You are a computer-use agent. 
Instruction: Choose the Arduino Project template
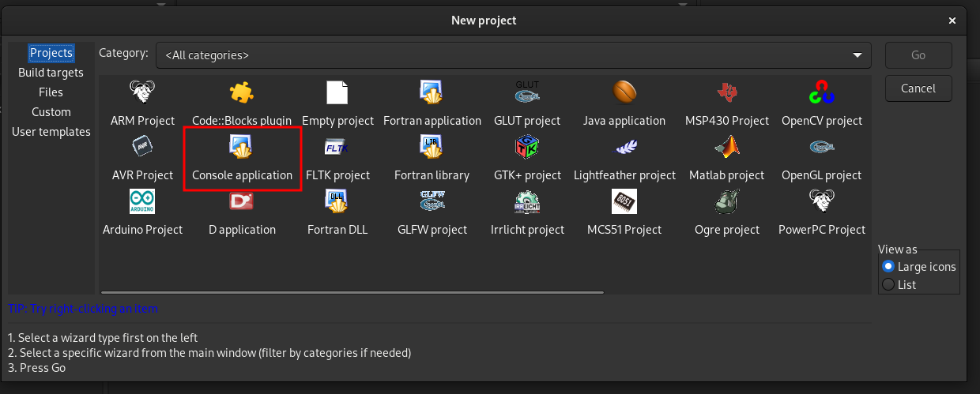pyautogui.click(x=142, y=202)
